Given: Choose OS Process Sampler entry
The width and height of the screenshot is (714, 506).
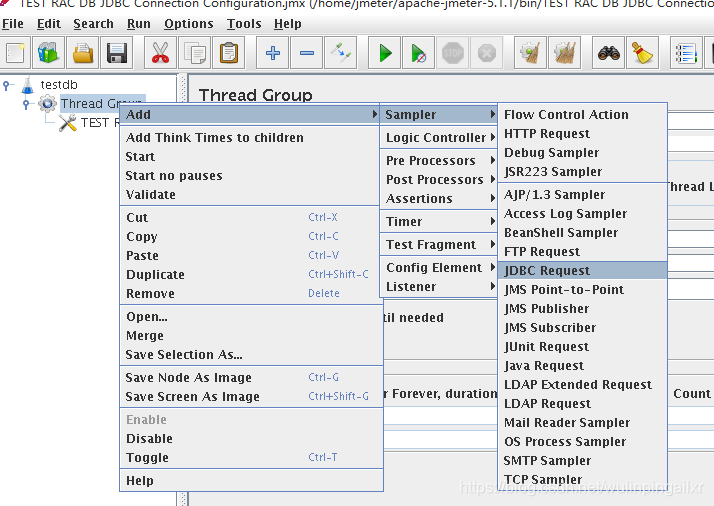Looking at the screenshot, I should tap(583, 442).
